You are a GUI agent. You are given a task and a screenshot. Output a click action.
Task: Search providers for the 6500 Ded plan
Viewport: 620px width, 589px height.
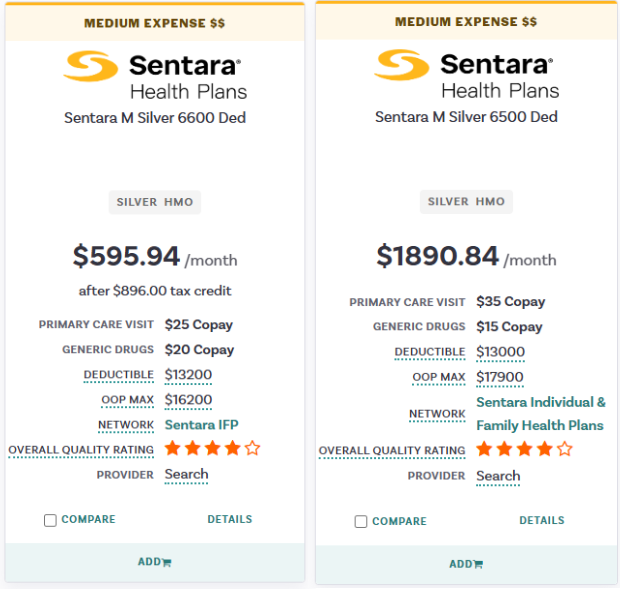498,476
